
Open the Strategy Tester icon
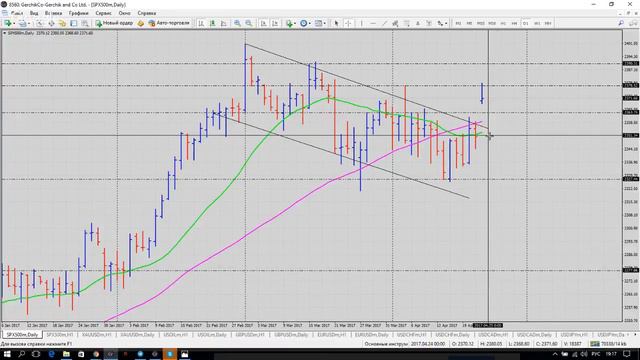click(85, 23)
